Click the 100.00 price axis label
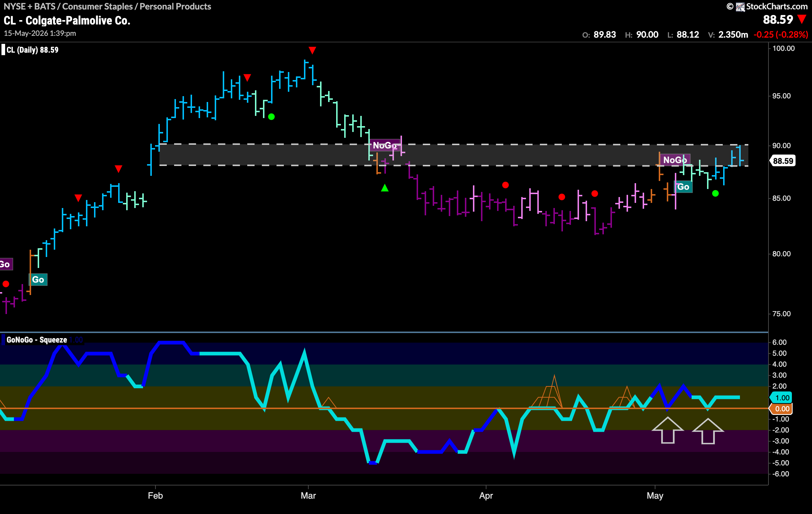The width and height of the screenshot is (812, 514). click(x=783, y=48)
